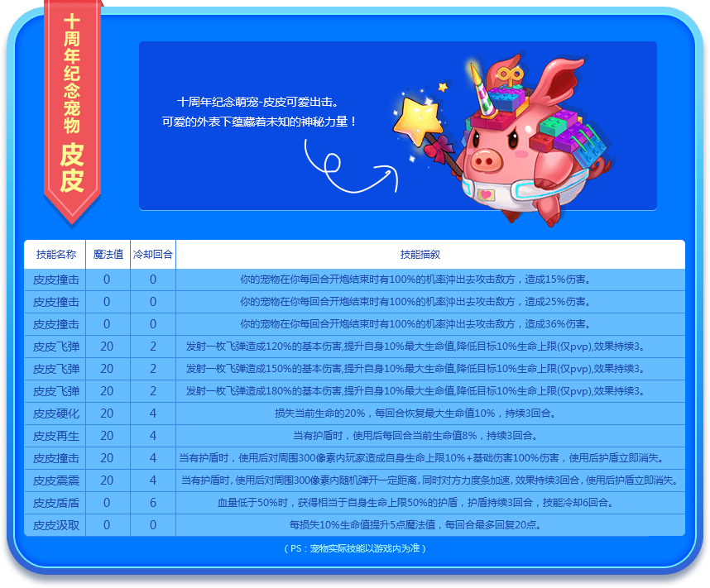Viewport: 710px width, 588px height.
Task: Select the 飞弹 description with 180% base damage
Action: coord(415,390)
